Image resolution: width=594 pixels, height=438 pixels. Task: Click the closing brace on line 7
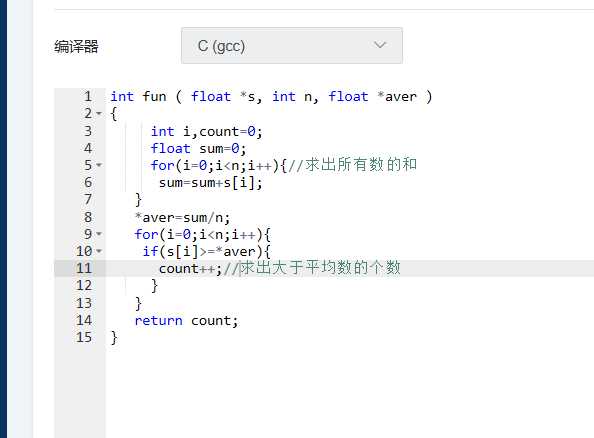tap(138, 199)
